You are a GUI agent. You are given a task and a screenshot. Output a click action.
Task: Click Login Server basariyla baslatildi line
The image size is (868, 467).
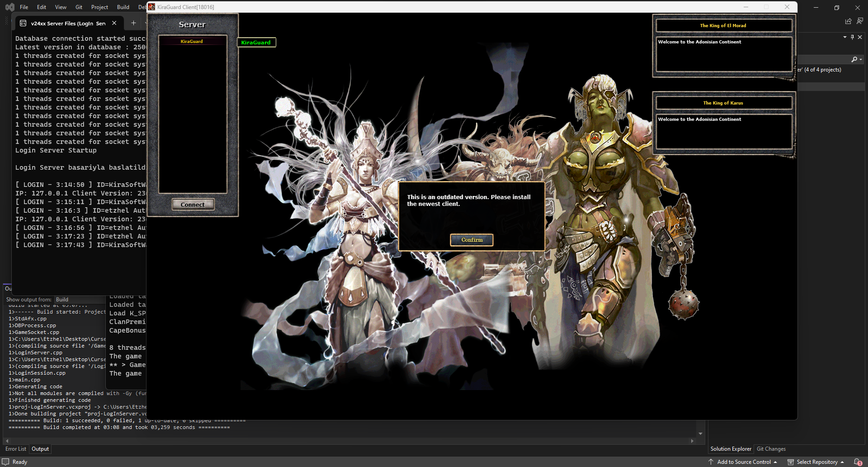(80, 167)
